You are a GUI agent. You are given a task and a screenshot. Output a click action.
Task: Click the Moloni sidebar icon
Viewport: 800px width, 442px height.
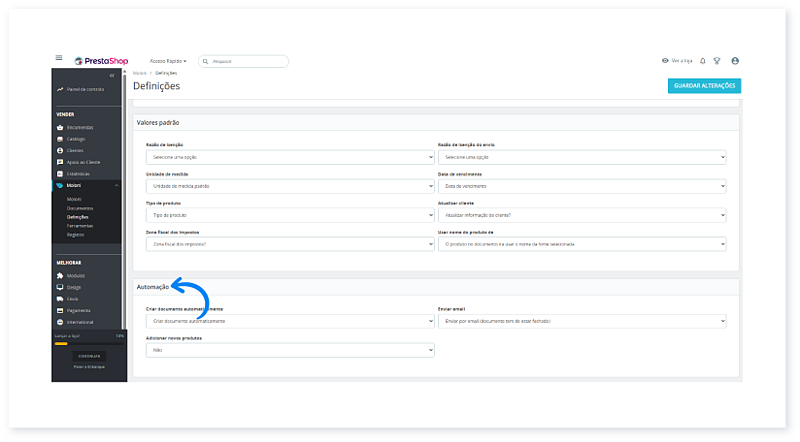click(60, 185)
